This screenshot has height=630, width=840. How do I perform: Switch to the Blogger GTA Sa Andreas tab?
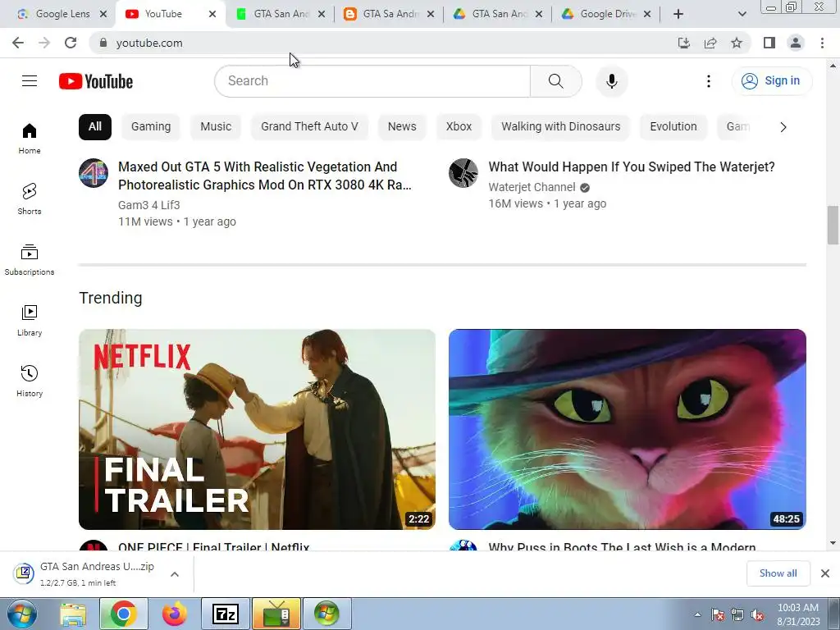pos(390,14)
